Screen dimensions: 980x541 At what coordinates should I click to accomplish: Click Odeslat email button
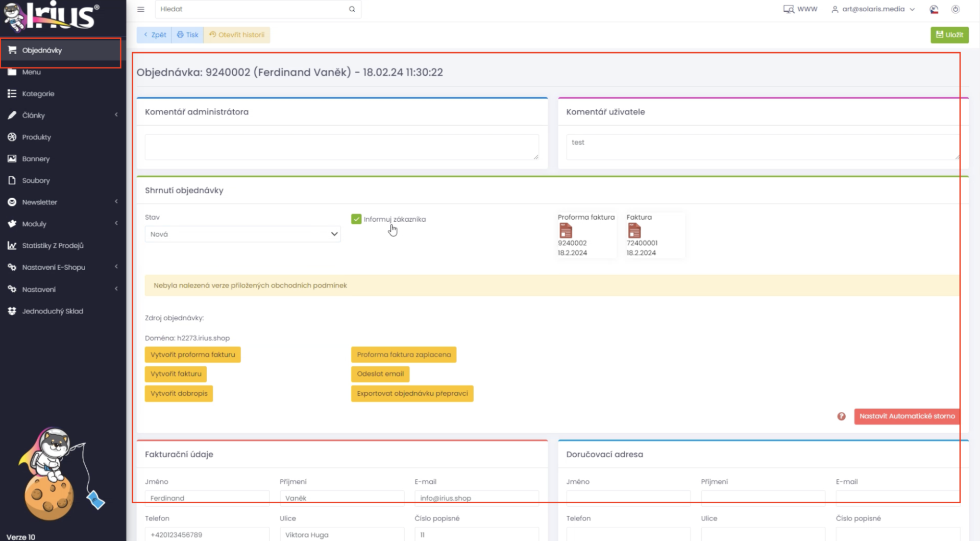pos(380,374)
